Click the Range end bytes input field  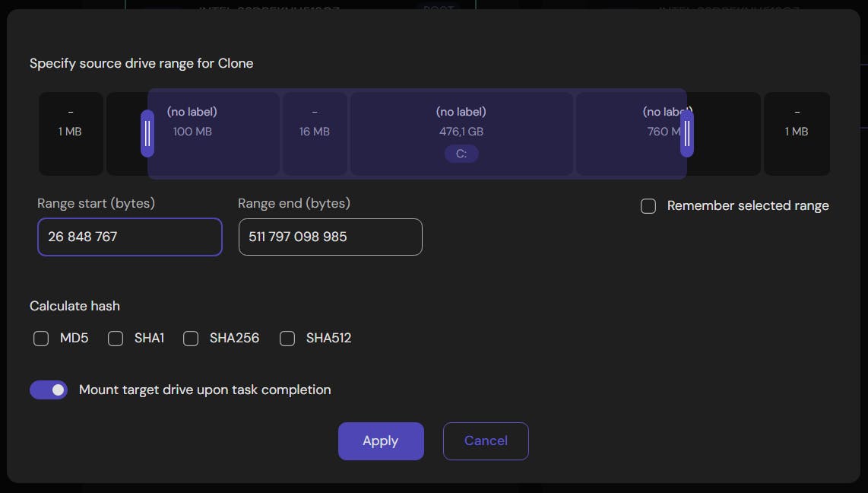tap(330, 237)
